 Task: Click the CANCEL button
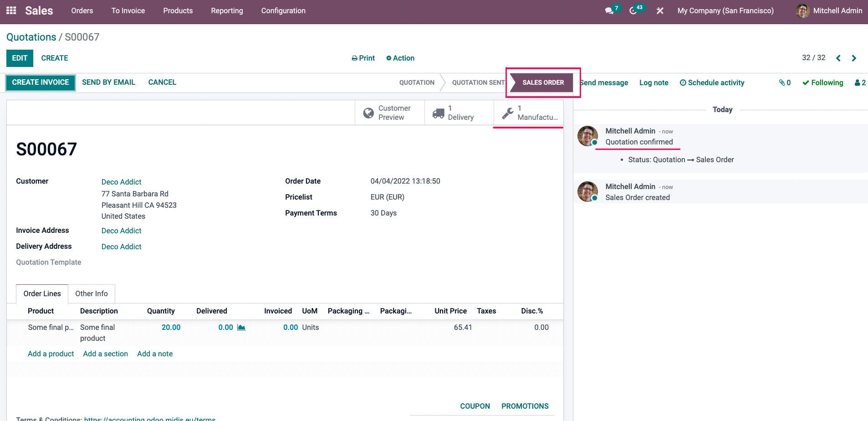[162, 82]
